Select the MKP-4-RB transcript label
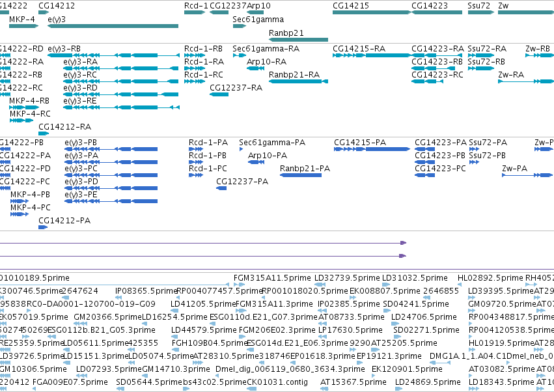The height and width of the screenshot is (392, 554). point(29,101)
